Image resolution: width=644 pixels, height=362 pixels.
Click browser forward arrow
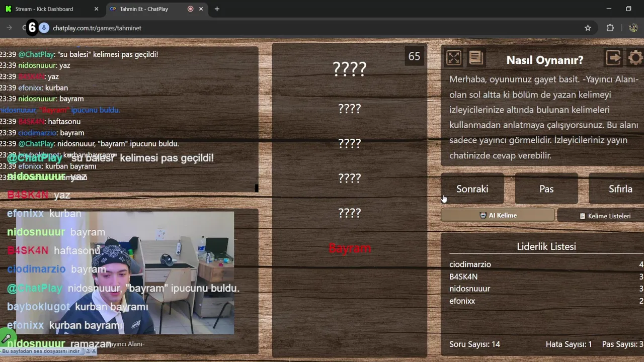pos(9,28)
